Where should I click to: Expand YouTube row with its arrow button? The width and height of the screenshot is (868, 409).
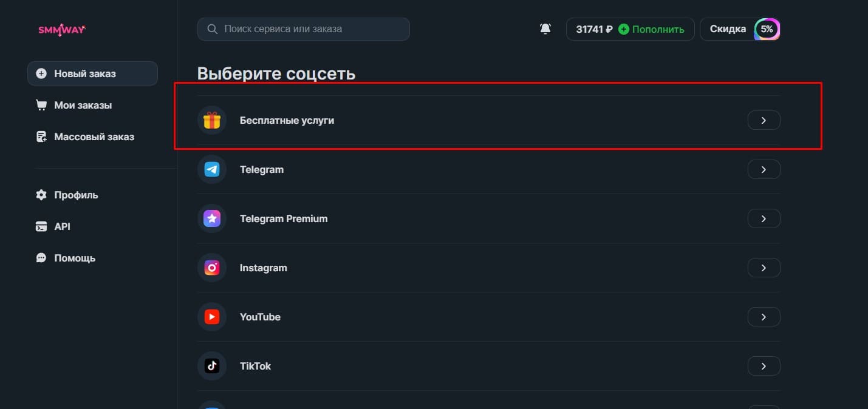click(764, 317)
